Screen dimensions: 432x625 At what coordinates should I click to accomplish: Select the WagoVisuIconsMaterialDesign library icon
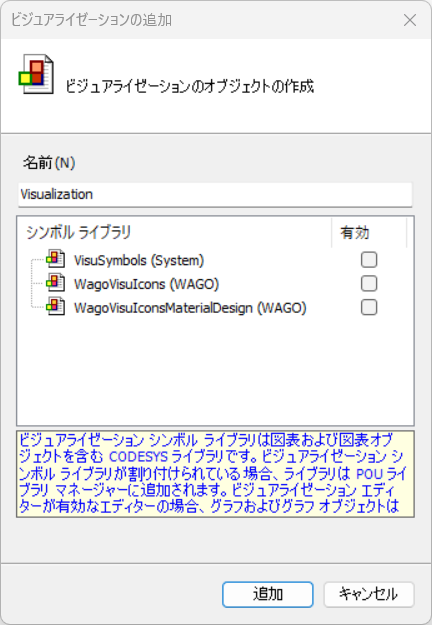pyautogui.click(x=55, y=307)
